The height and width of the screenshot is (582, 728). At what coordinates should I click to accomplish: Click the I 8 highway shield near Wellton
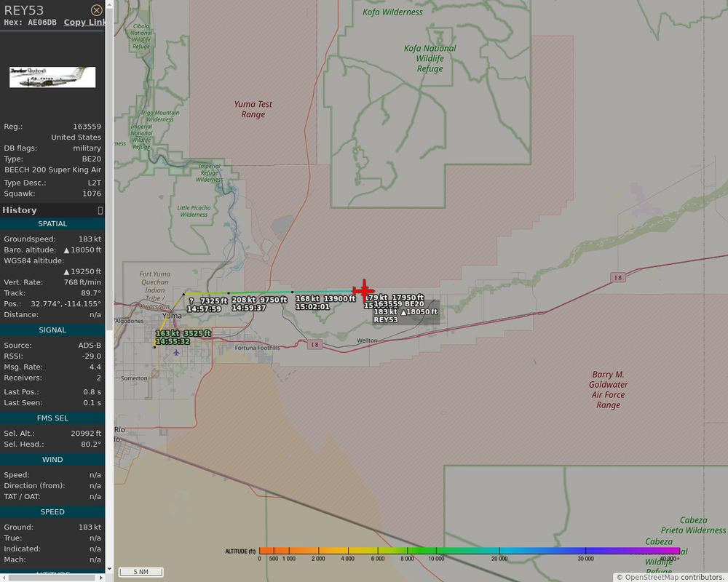pyautogui.click(x=315, y=344)
